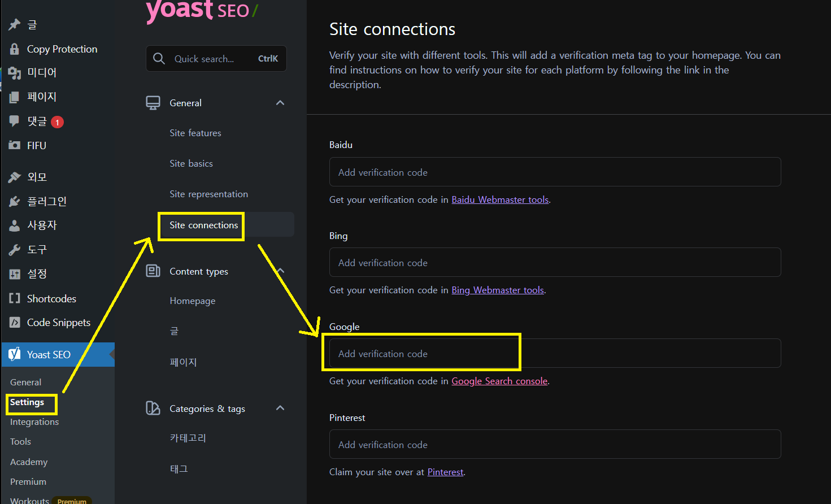Open 태그 taxonomy settings

(179, 468)
